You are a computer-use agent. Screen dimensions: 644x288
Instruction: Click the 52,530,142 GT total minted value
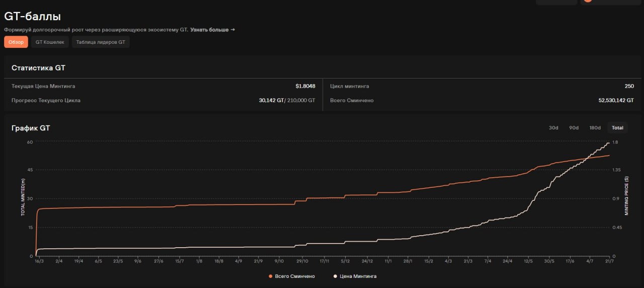(x=616, y=101)
